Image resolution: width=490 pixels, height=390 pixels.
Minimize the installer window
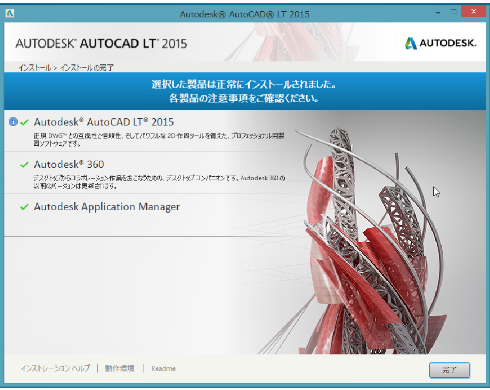point(438,13)
